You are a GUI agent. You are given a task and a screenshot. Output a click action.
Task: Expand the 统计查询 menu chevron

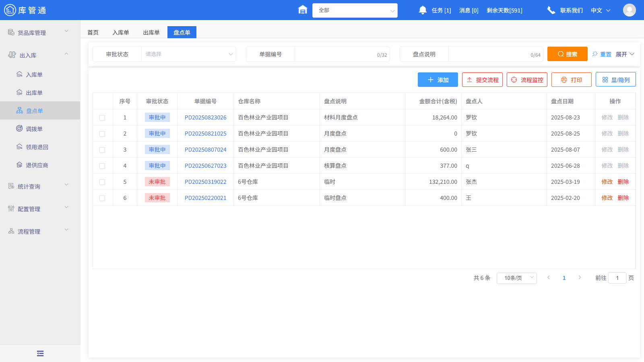point(66,185)
